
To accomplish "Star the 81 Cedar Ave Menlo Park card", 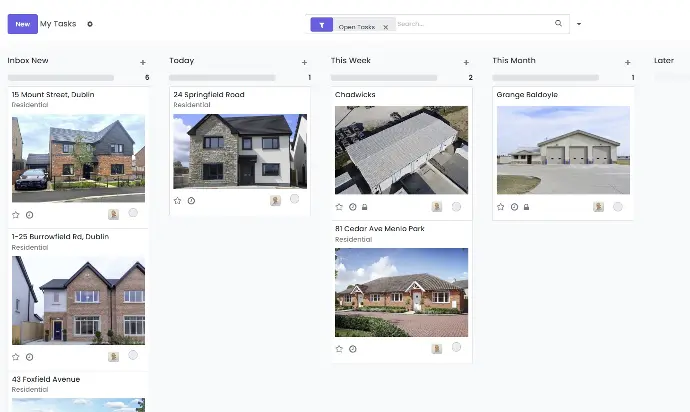I will pos(339,349).
